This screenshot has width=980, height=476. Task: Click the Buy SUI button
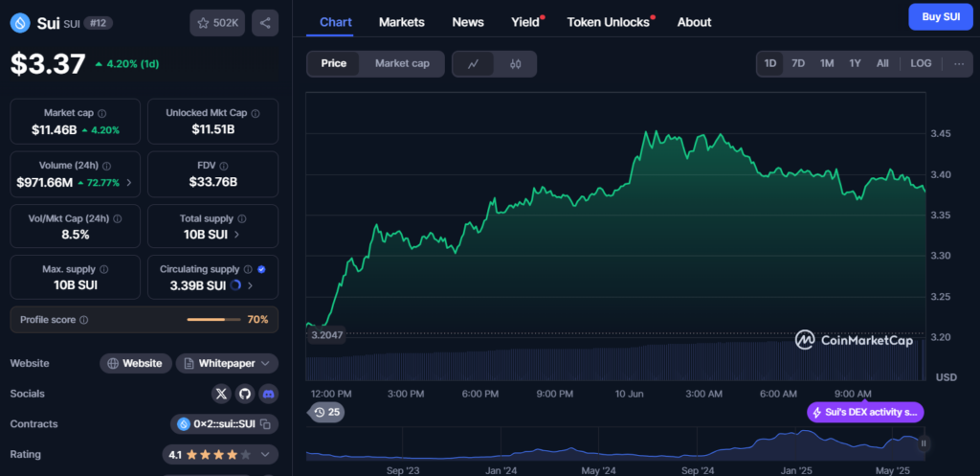[x=941, y=17]
